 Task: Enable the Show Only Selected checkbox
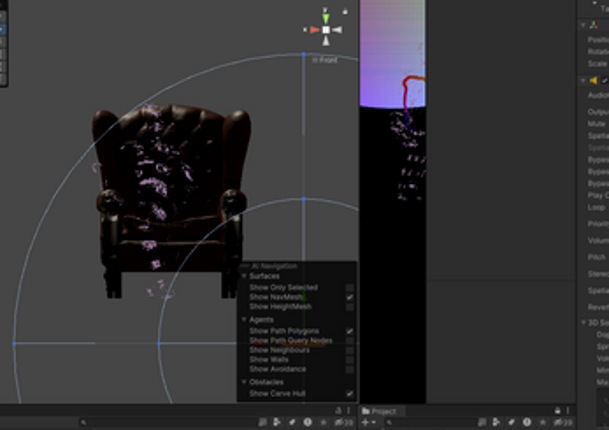[350, 287]
